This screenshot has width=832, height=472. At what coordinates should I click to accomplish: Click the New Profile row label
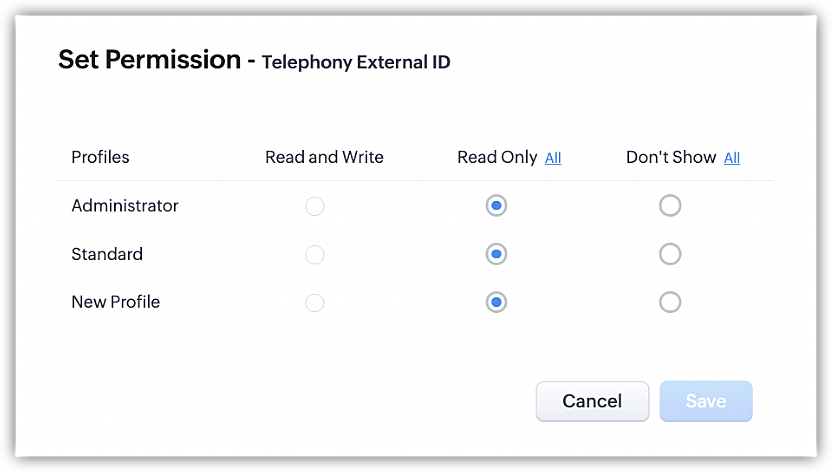click(116, 302)
